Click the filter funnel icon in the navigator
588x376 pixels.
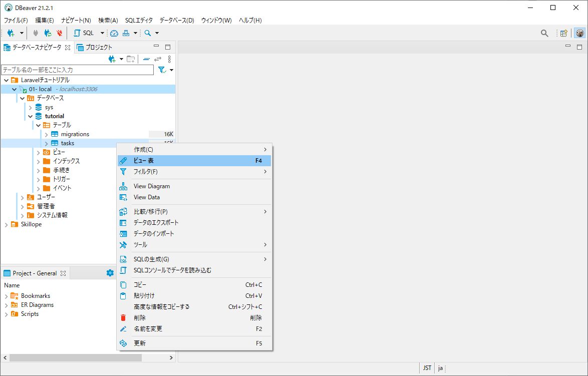pos(162,70)
